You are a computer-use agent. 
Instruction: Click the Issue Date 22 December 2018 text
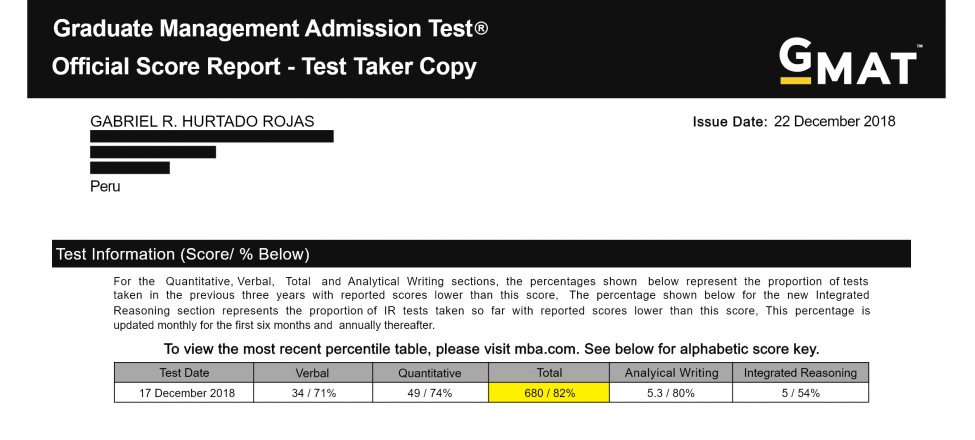793,122
